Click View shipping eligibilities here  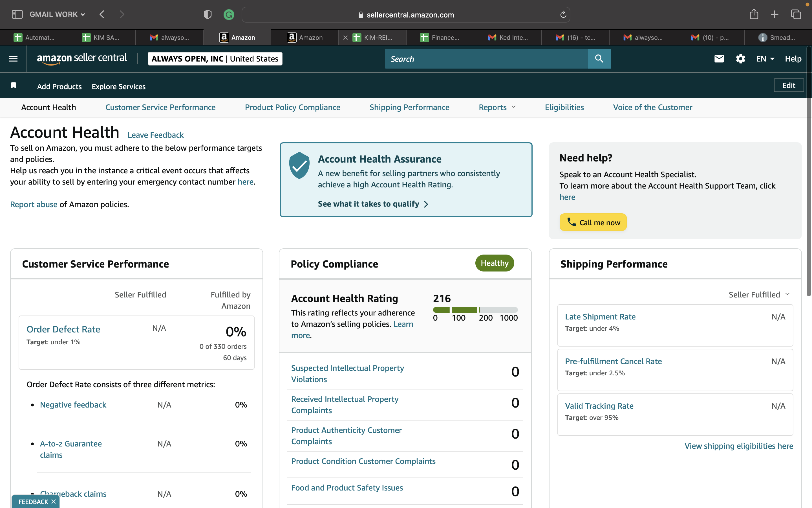(739, 446)
